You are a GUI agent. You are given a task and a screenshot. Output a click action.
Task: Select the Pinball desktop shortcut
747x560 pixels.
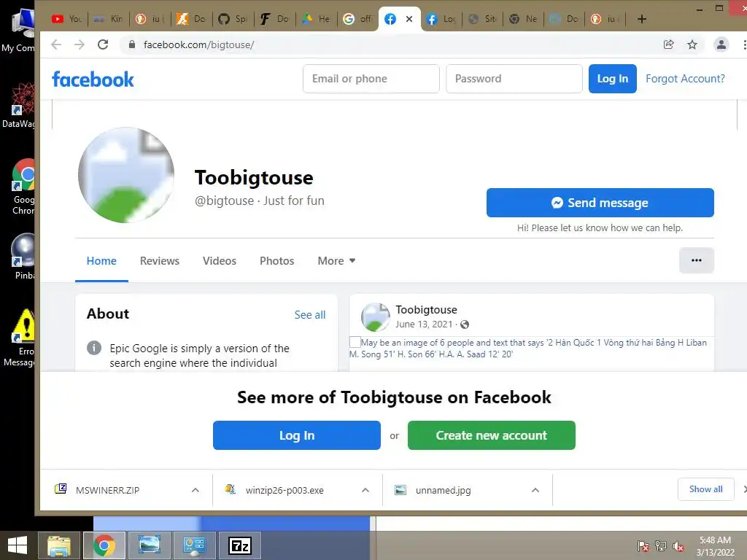[24, 256]
